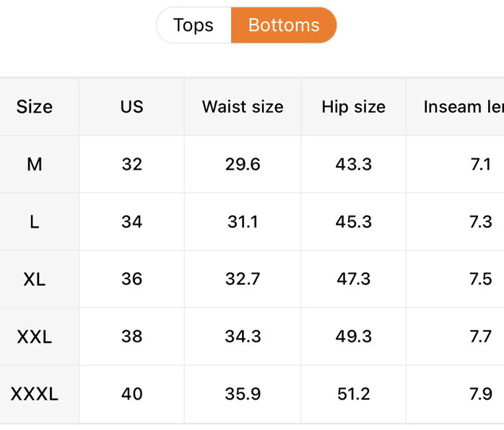Select the L size row label
The height and width of the screenshot is (430, 504).
point(35,222)
